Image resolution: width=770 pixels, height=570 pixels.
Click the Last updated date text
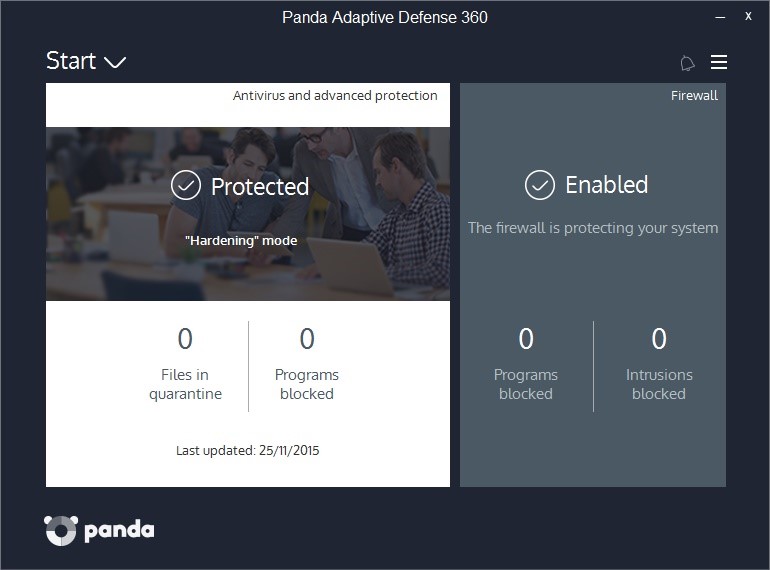click(248, 450)
